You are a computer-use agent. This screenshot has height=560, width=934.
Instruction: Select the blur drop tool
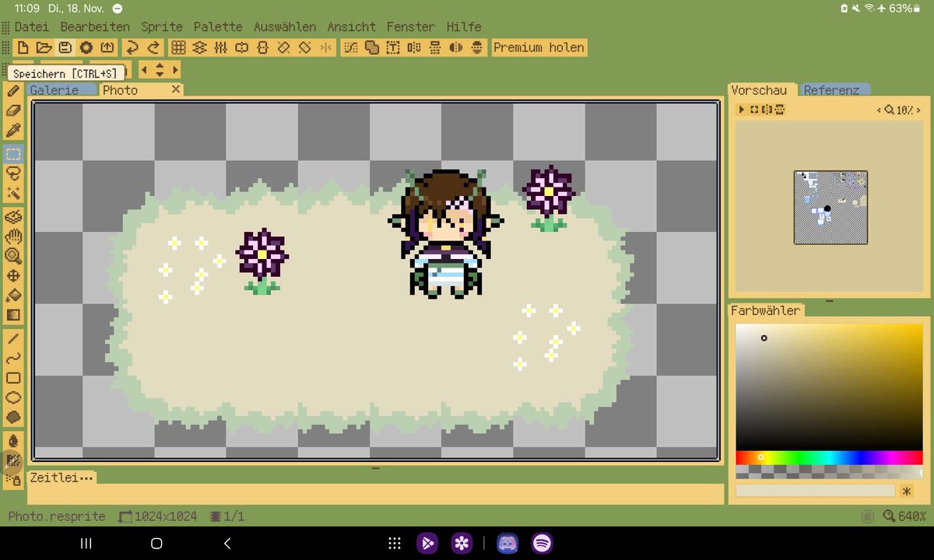coord(13,441)
